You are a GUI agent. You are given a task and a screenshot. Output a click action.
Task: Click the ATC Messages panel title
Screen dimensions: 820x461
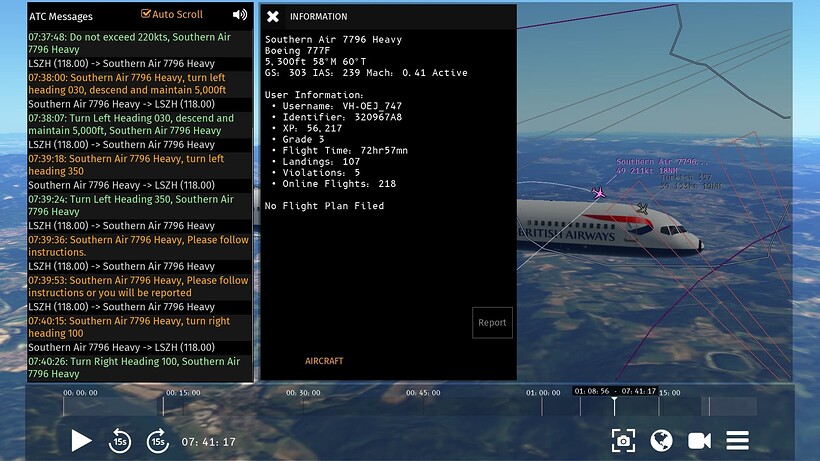(61, 17)
